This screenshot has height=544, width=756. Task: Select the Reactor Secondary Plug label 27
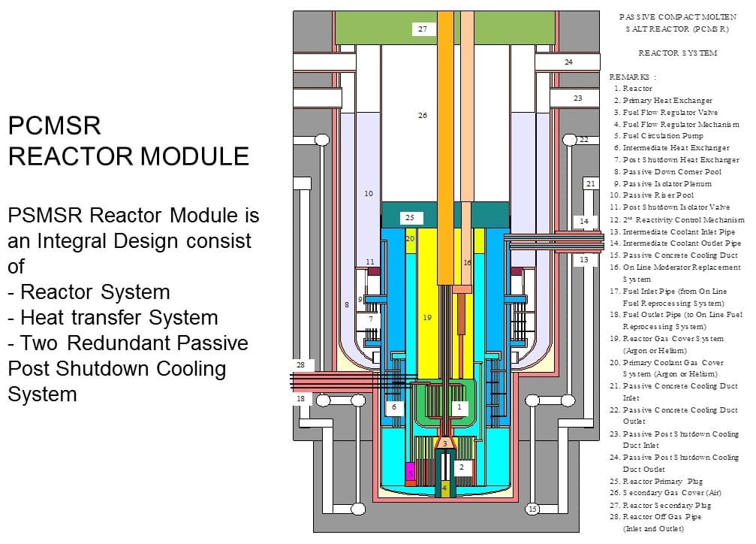422,28
